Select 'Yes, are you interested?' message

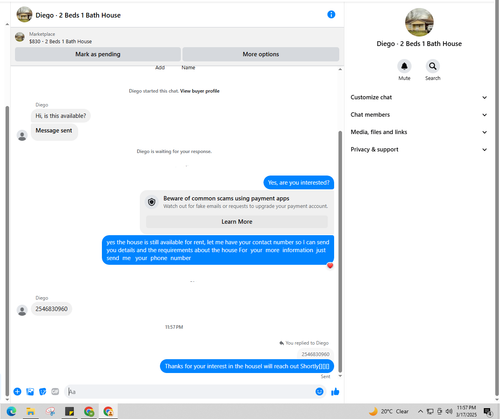coord(299,183)
